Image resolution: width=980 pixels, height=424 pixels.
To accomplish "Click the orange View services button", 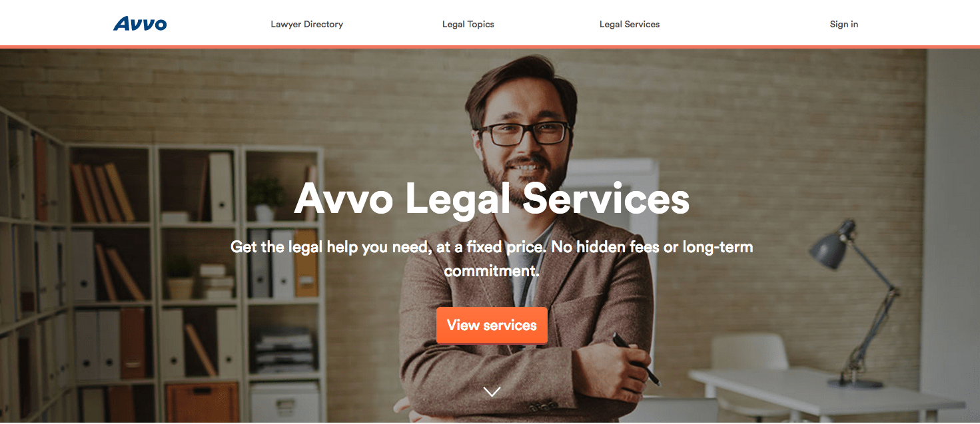I will 492,325.
